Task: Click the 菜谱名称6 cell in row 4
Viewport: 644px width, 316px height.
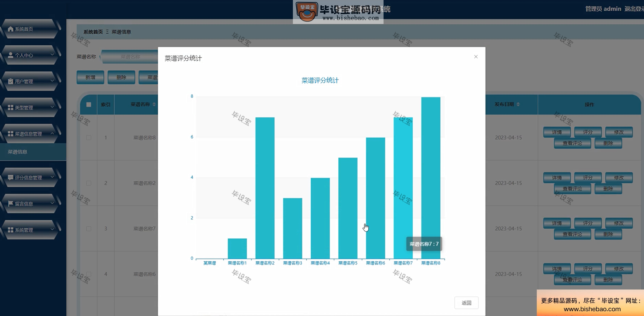Action: pos(144,274)
